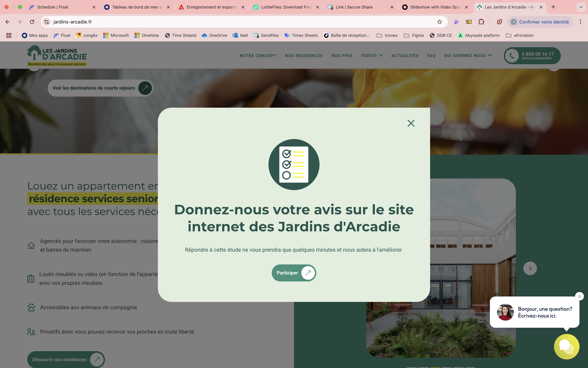
Task: Click the two-person Privatifs icon
Action: 31,332
